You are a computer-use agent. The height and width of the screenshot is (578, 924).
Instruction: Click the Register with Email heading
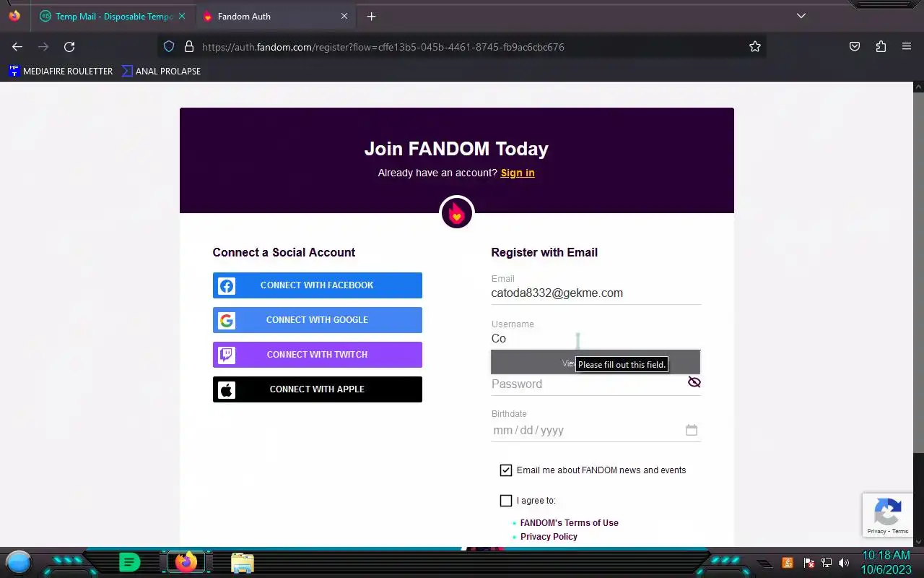coord(544,252)
